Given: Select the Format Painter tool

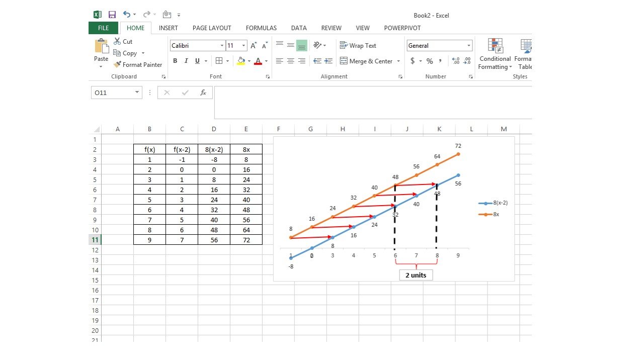Looking at the screenshot, I should (x=138, y=64).
